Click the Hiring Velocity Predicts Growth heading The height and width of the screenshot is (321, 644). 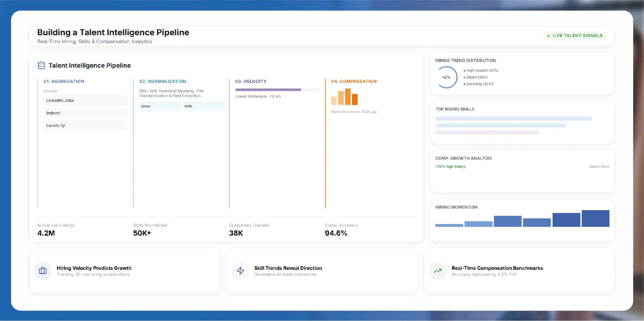94,268
